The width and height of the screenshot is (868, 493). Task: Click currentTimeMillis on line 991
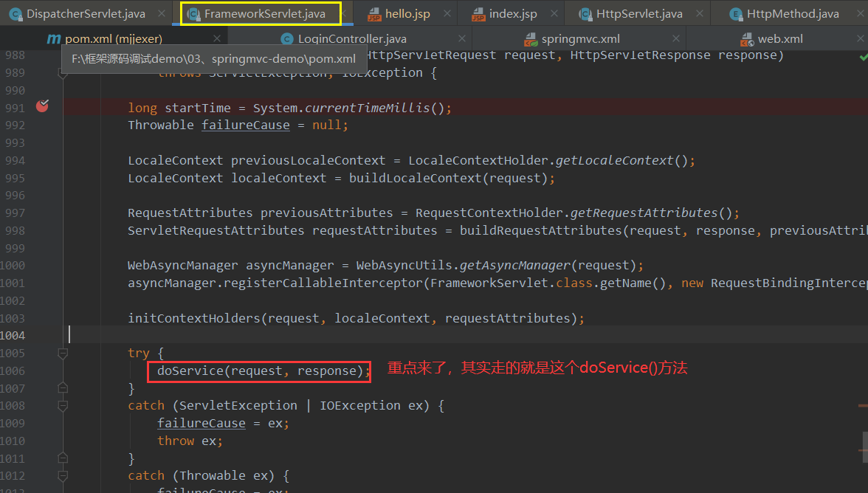pos(367,108)
